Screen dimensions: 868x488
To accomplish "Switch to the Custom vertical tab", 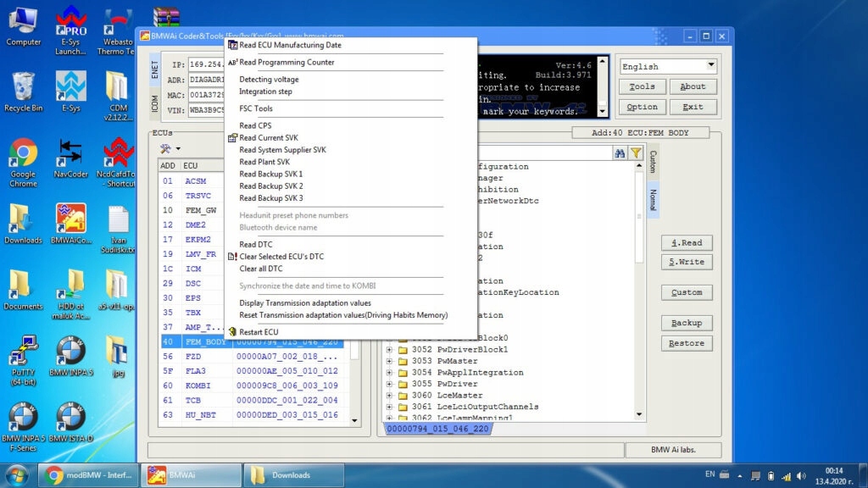I will [x=653, y=162].
